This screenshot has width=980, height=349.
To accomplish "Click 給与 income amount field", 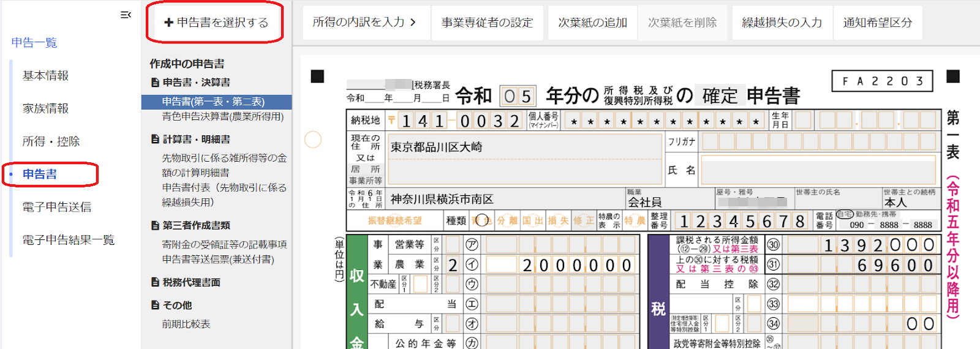I will pyautogui.click(x=560, y=323).
